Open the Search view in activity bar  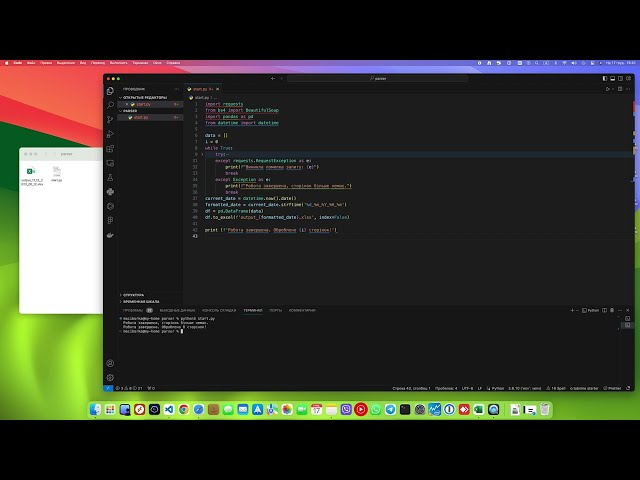110,105
